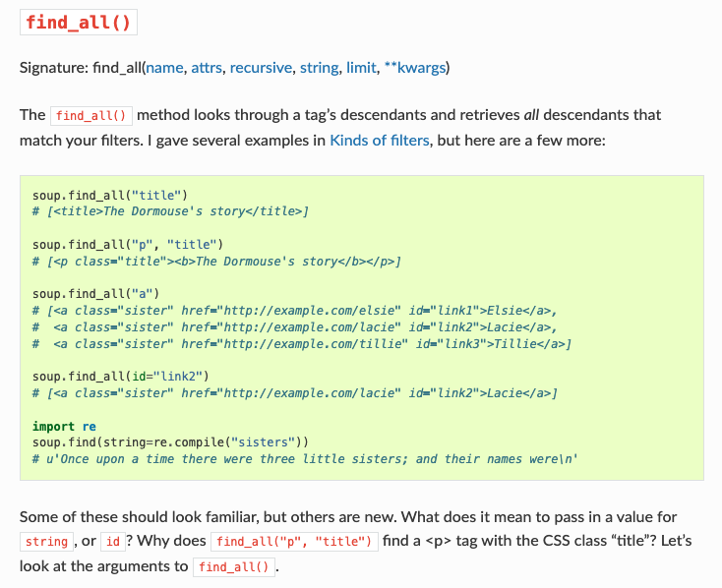Open the 'string' link in the signature
The width and height of the screenshot is (722, 588).
(319, 68)
